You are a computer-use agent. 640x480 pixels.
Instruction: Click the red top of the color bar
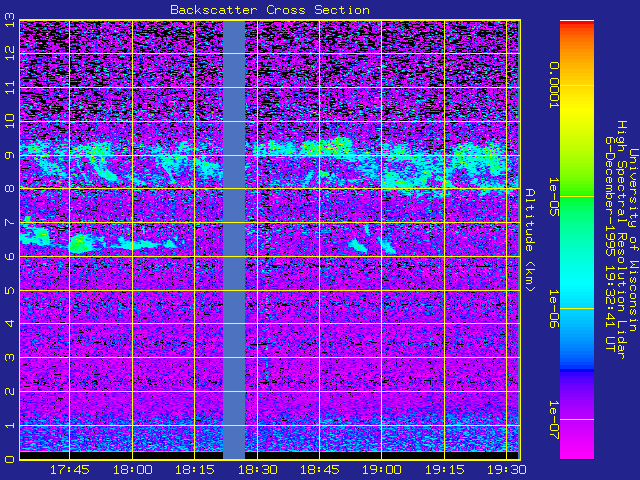577,24
